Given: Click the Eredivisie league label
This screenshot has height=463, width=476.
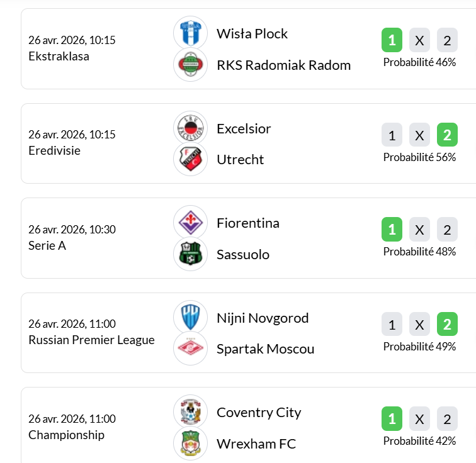Looking at the screenshot, I should tap(54, 151).
